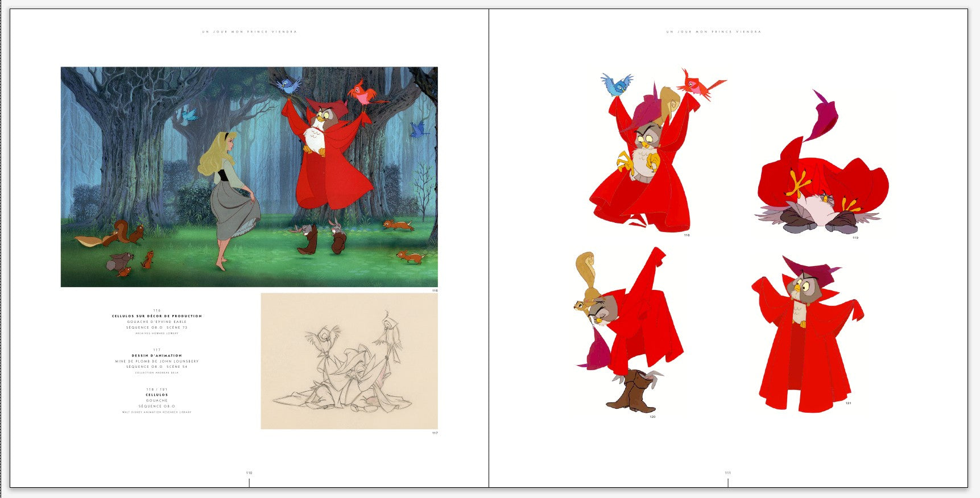The image size is (980, 498).
Task: Click the left page header 'Un jour mon prince viendra'
Action: coord(249,32)
